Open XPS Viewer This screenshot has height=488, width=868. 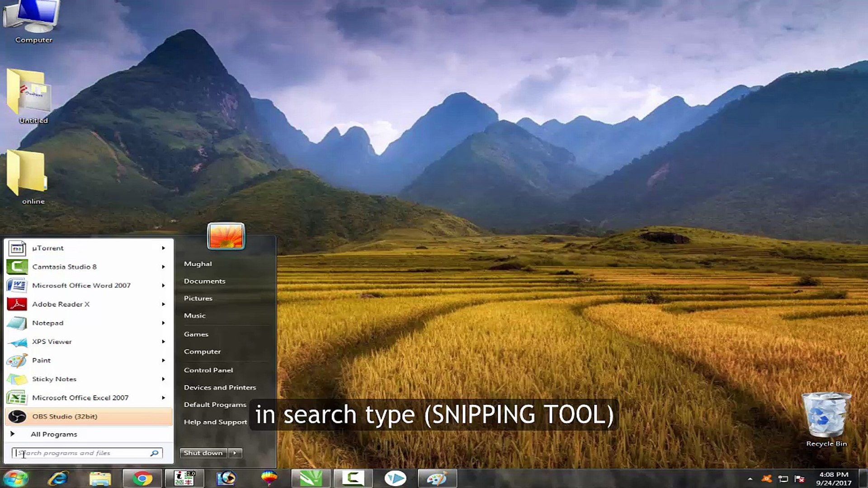pos(88,342)
